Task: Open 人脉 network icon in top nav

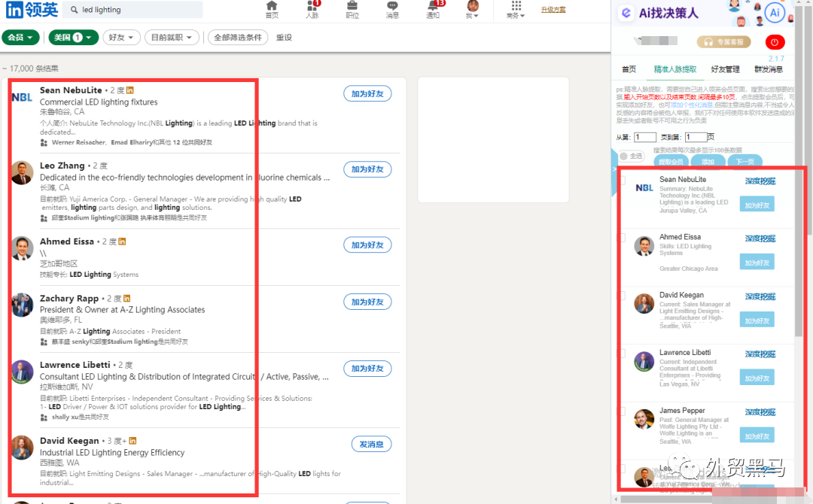Action: (312, 9)
